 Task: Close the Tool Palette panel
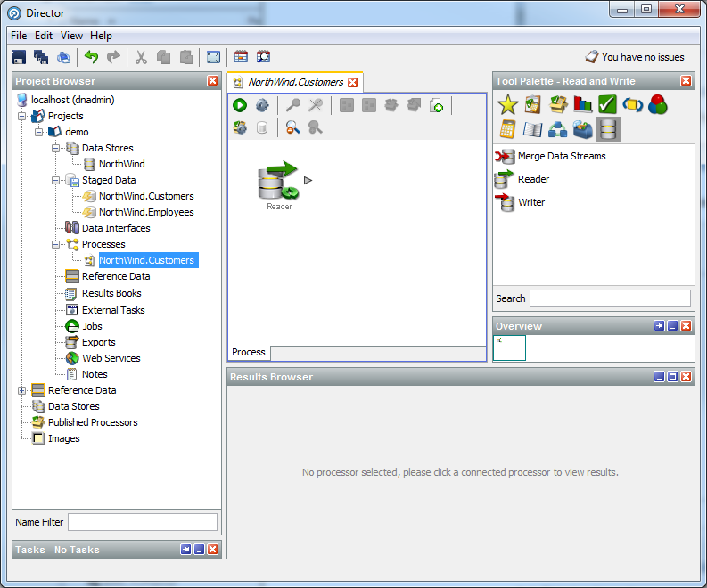pyautogui.click(x=686, y=81)
